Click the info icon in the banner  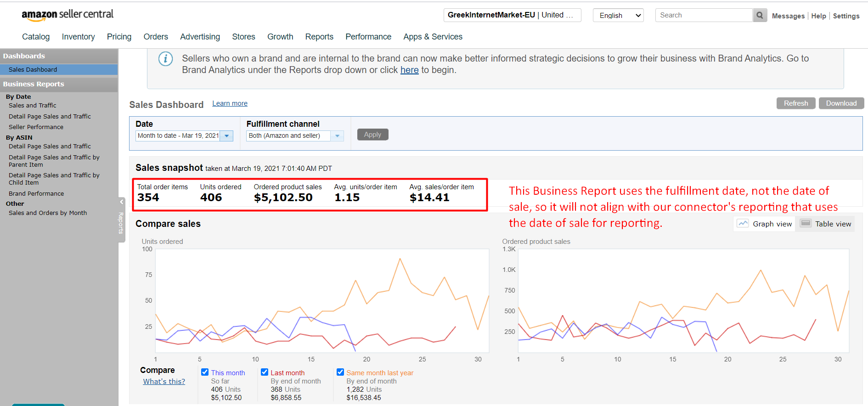[x=165, y=59]
